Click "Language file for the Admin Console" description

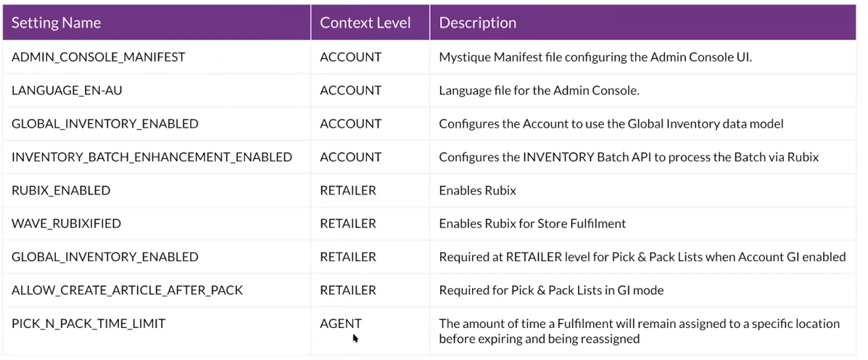coord(538,91)
